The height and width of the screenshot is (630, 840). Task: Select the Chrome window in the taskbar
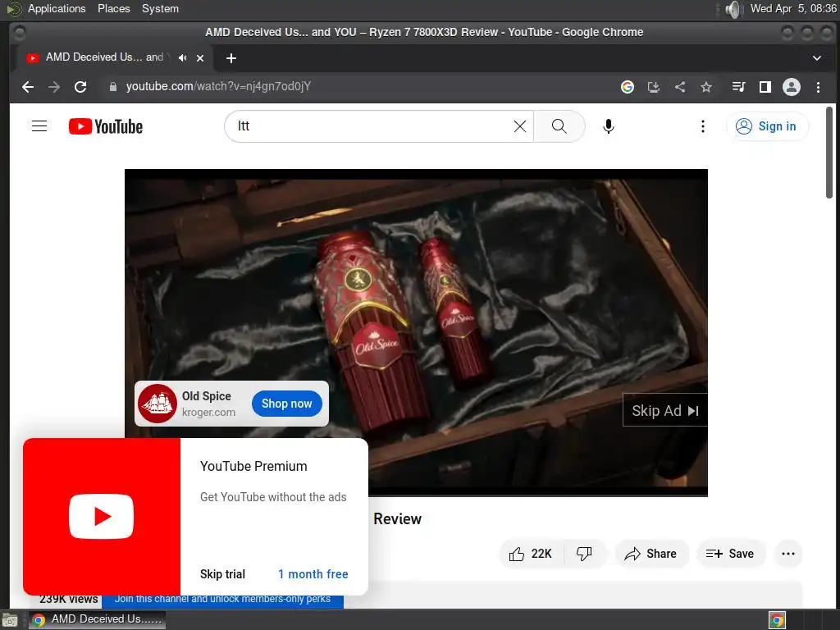pyautogui.click(x=97, y=620)
